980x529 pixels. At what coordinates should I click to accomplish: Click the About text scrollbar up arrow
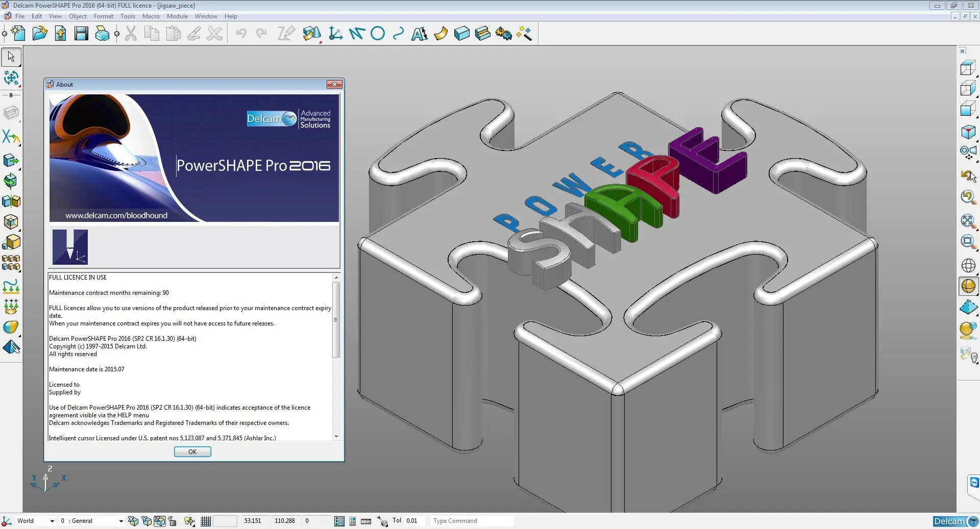336,277
